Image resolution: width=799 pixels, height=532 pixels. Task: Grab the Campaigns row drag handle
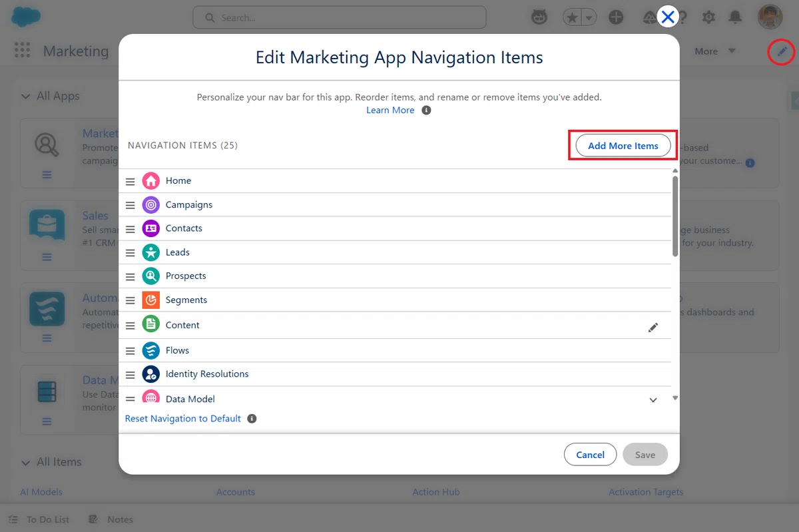click(131, 205)
